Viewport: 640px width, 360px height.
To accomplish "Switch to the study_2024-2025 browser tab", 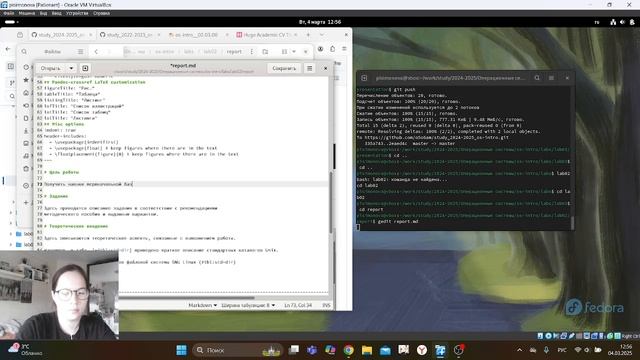I will (60, 35).
